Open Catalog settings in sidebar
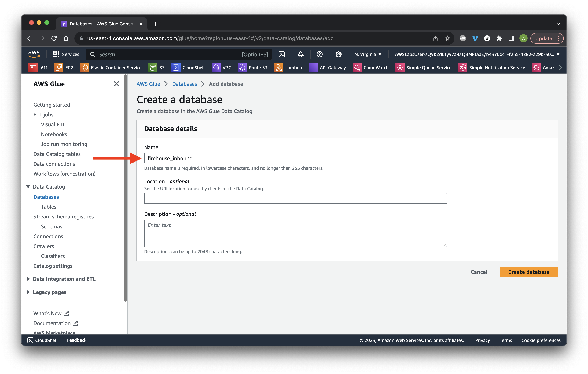Screen dimensions: 588x374 (x=53, y=266)
